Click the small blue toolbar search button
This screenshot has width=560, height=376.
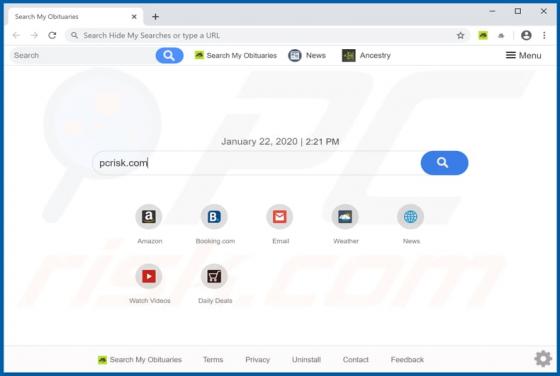[x=169, y=55]
